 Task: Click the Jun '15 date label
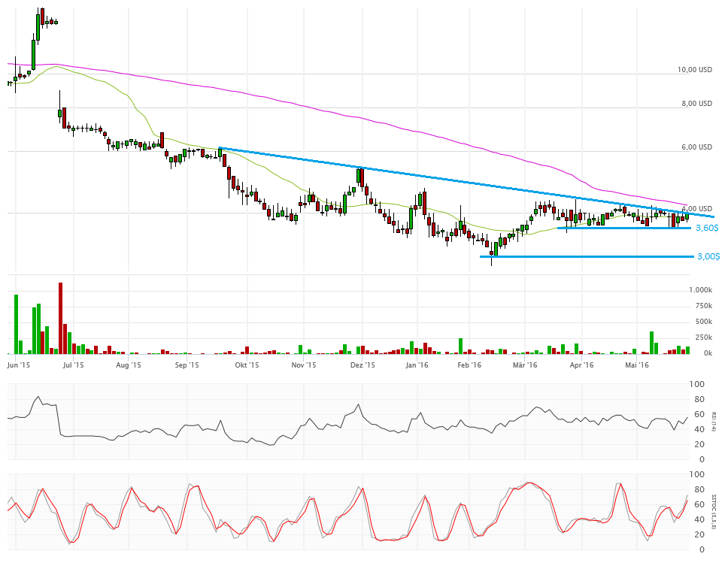point(17,365)
